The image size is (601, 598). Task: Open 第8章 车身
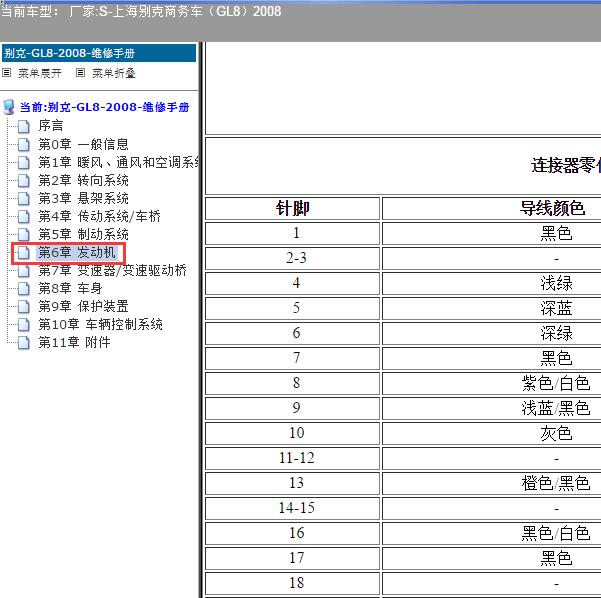70,288
